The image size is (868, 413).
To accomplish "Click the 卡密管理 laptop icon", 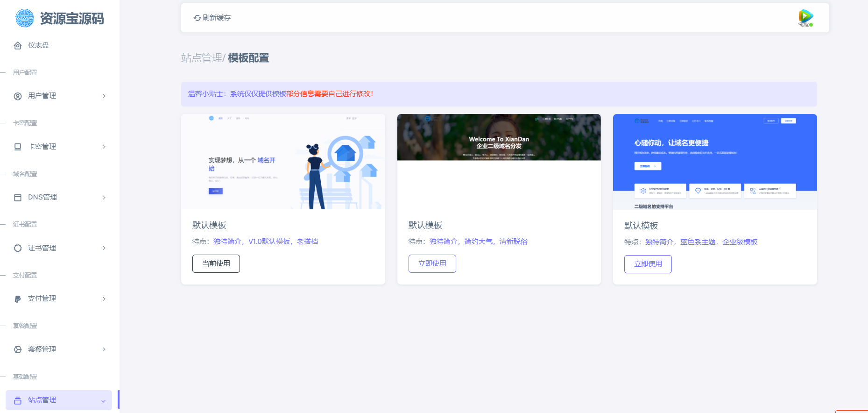I will (x=18, y=147).
